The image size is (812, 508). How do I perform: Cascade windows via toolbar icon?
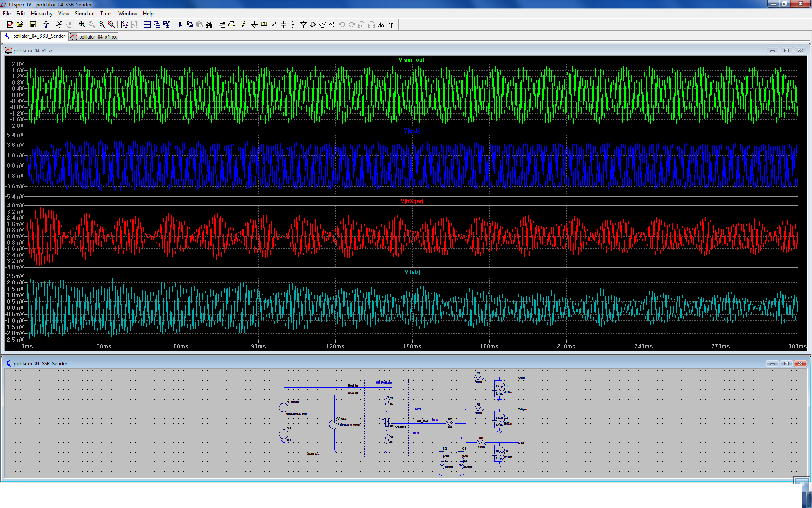coord(157,25)
